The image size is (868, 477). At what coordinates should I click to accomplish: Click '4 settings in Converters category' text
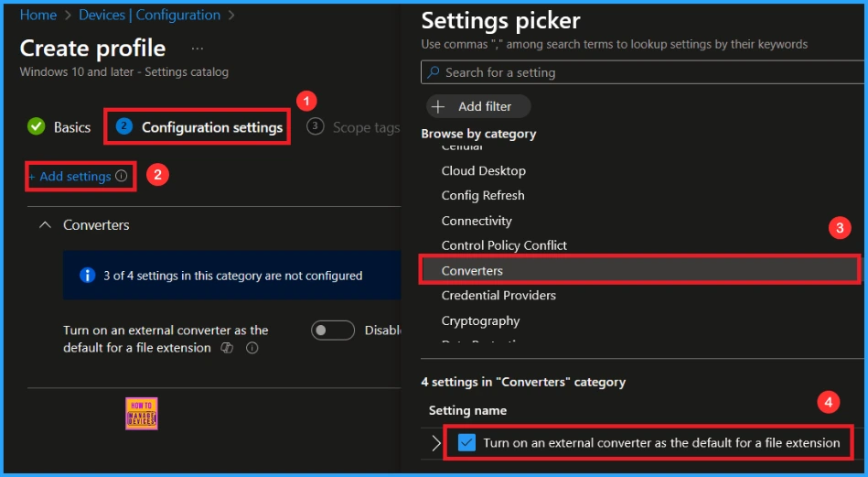[x=523, y=382]
